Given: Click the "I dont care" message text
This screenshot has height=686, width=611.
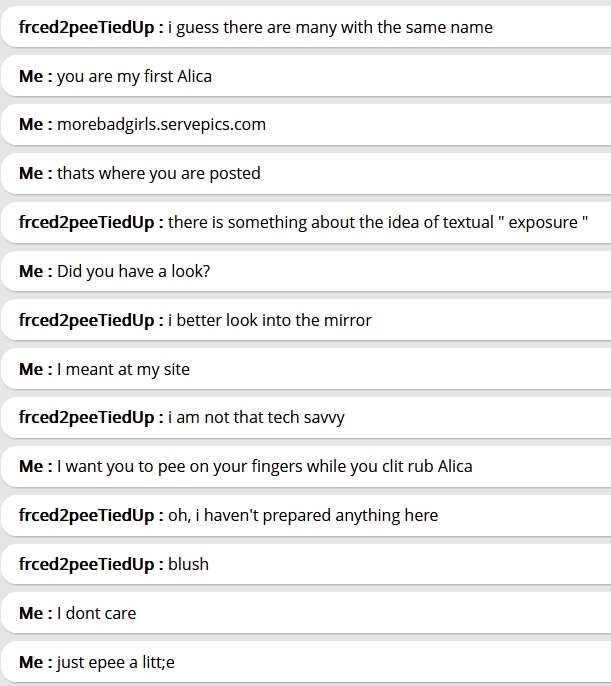Looking at the screenshot, I should [x=96, y=614].
